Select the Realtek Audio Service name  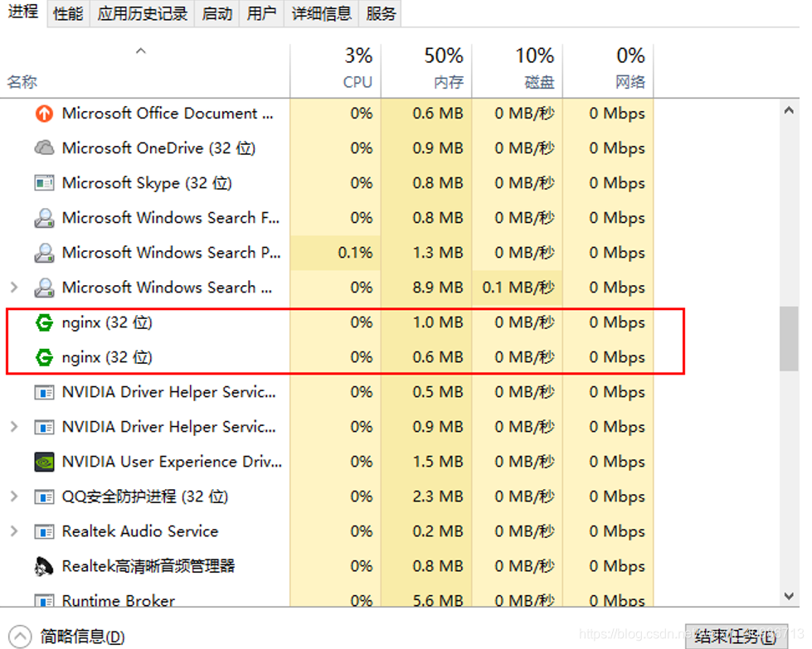pos(140,531)
